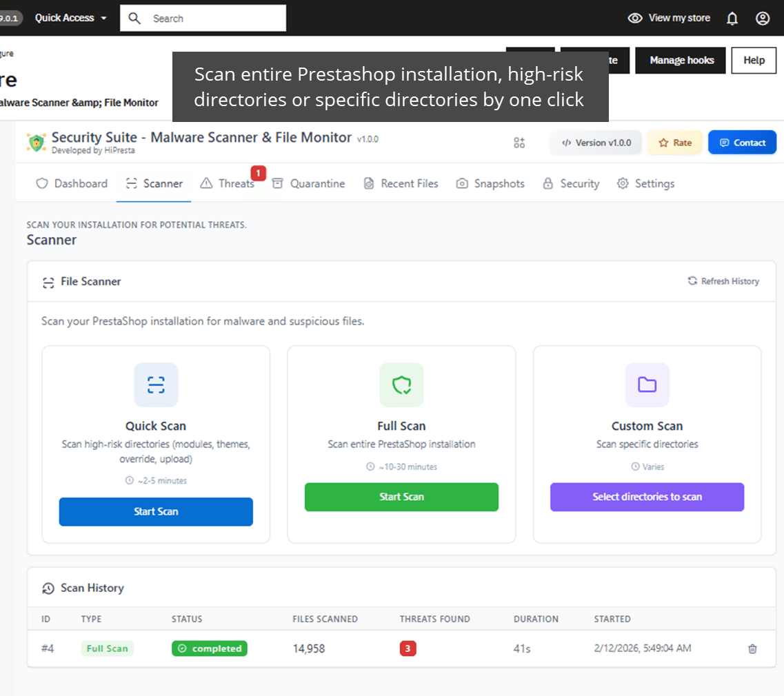Click the Manage hooks button
Viewport: 784px width, 696px height.
[680, 61]
